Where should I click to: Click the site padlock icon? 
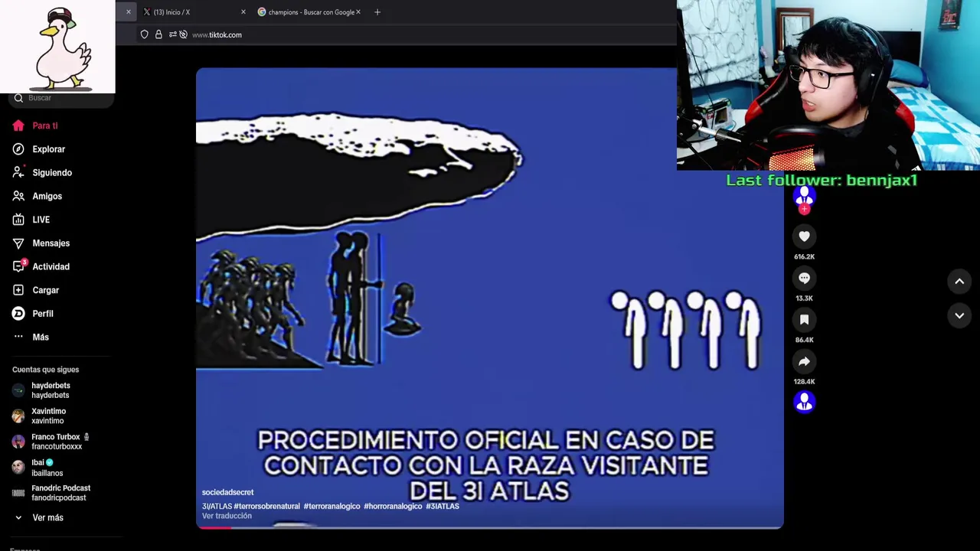(x=158, y=34)
